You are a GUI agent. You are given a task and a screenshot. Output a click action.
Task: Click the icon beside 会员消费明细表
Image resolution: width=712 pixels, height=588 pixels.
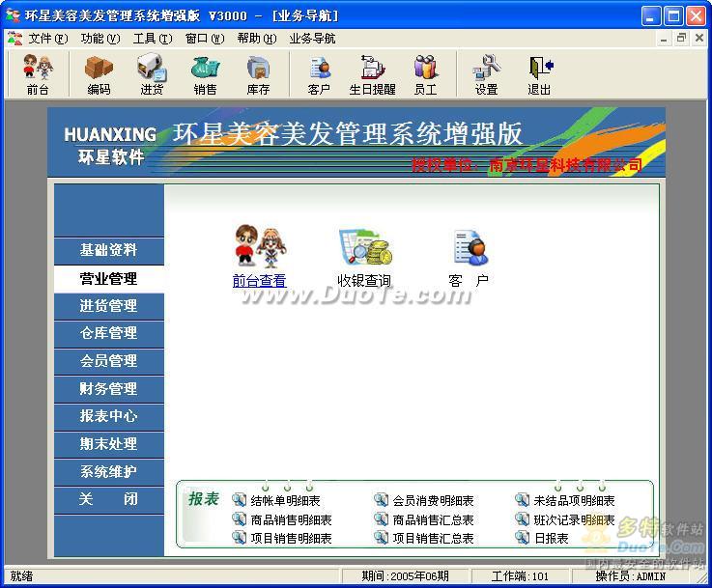coord(381,500)
